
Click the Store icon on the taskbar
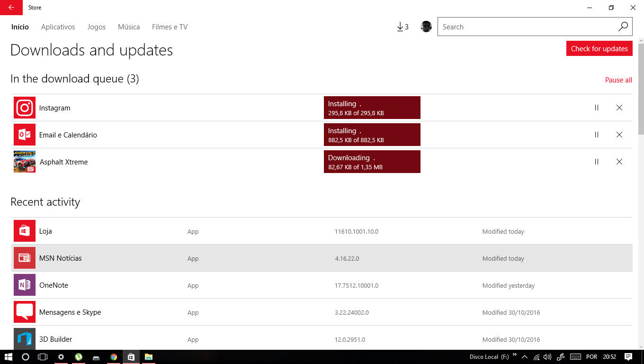point(131,357)
